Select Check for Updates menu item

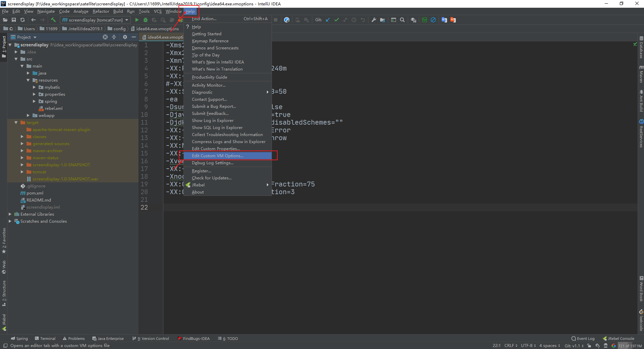(x=228, y=178)
